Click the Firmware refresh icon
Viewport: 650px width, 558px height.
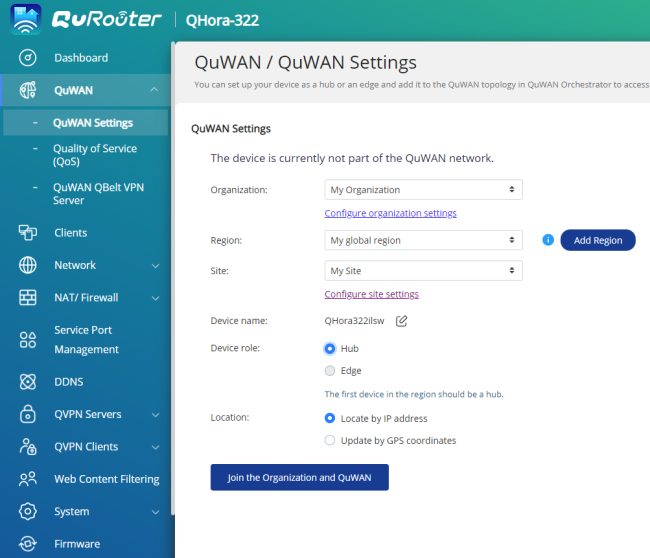(x=28, y=543)
